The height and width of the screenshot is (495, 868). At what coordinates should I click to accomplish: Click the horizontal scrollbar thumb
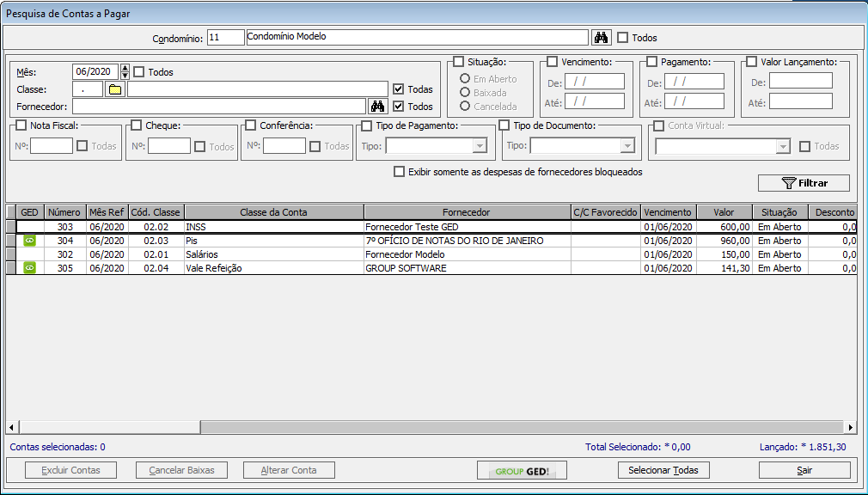[x=110, y=427]
